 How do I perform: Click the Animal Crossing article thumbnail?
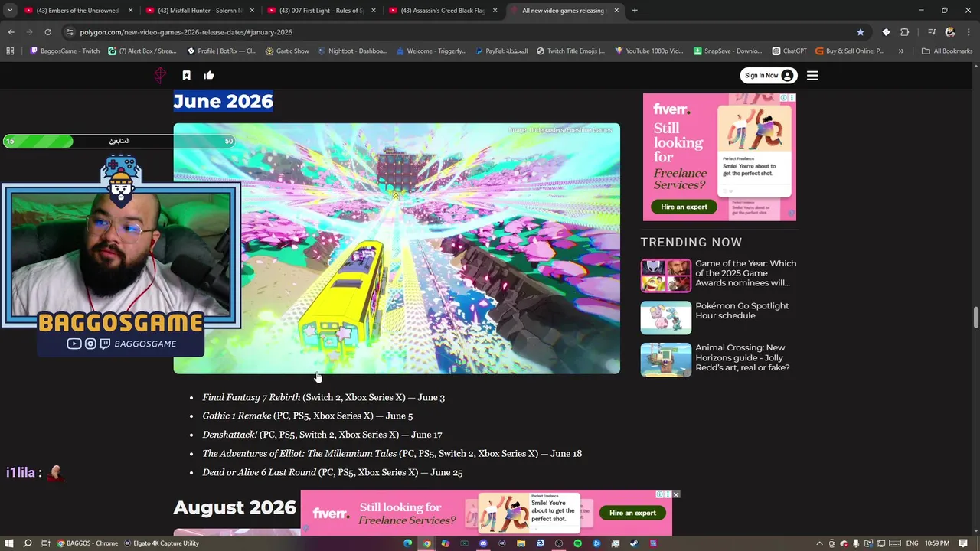click(665, 360)
